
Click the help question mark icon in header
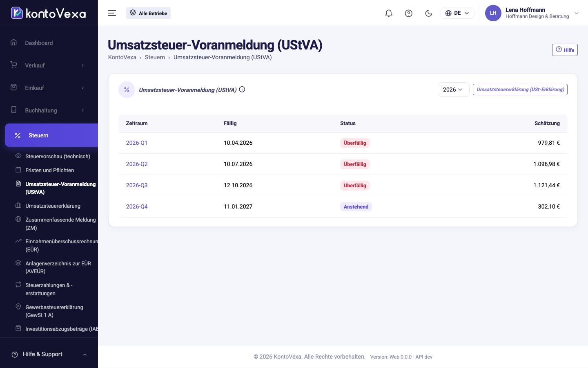[408, 13]
